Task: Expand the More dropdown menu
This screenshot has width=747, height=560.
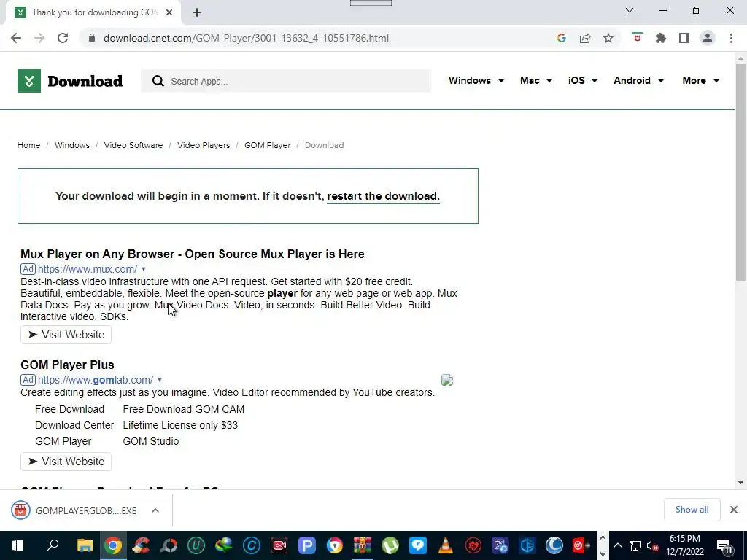Action: [701, 80]
